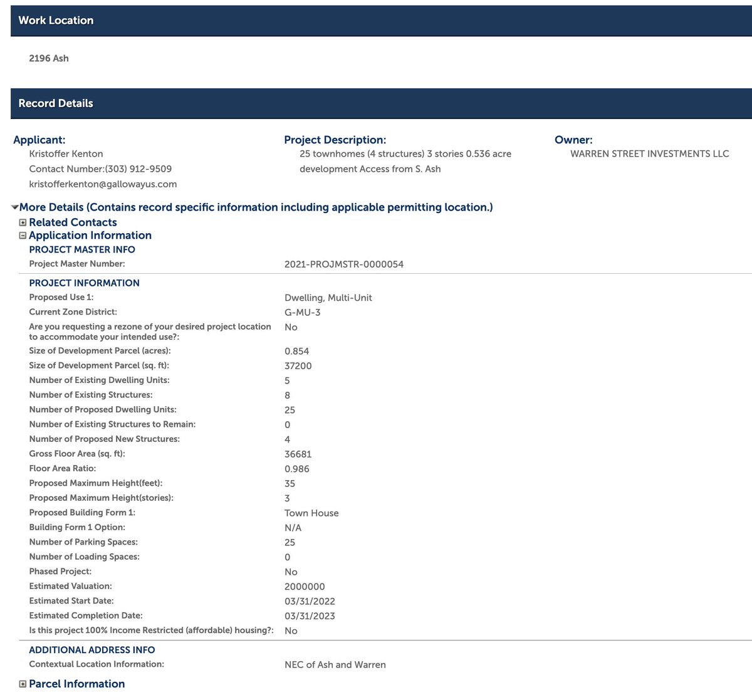The width and height of the screenshot is (752, 700).
Task: Select the zone district value G-MU-3
Action: (x=303, y=313)
